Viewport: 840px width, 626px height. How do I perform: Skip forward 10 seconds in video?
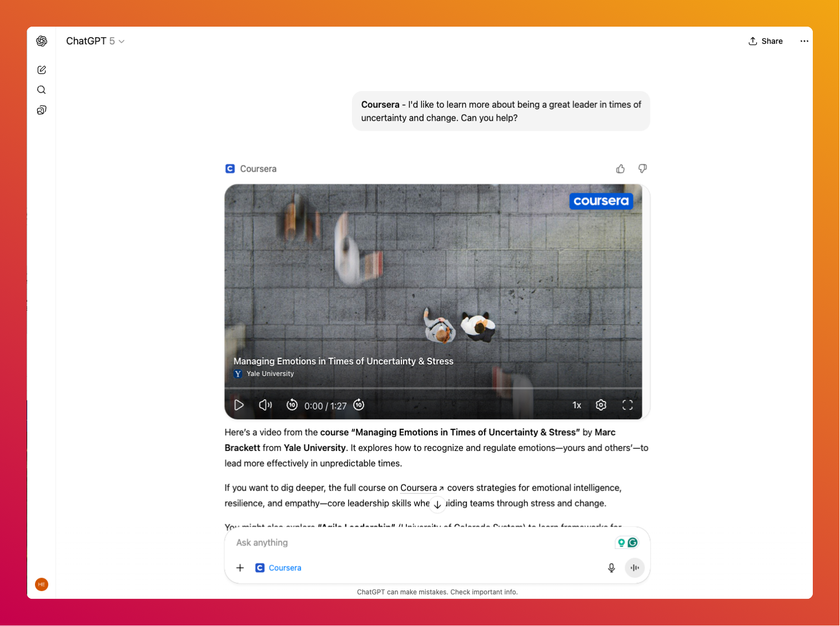click(359, 405)
